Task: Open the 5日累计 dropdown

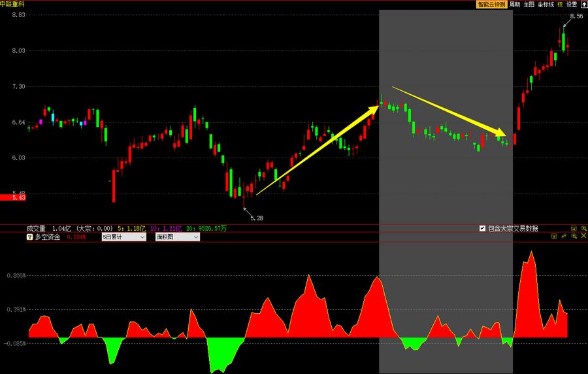Action: point(123,237)
